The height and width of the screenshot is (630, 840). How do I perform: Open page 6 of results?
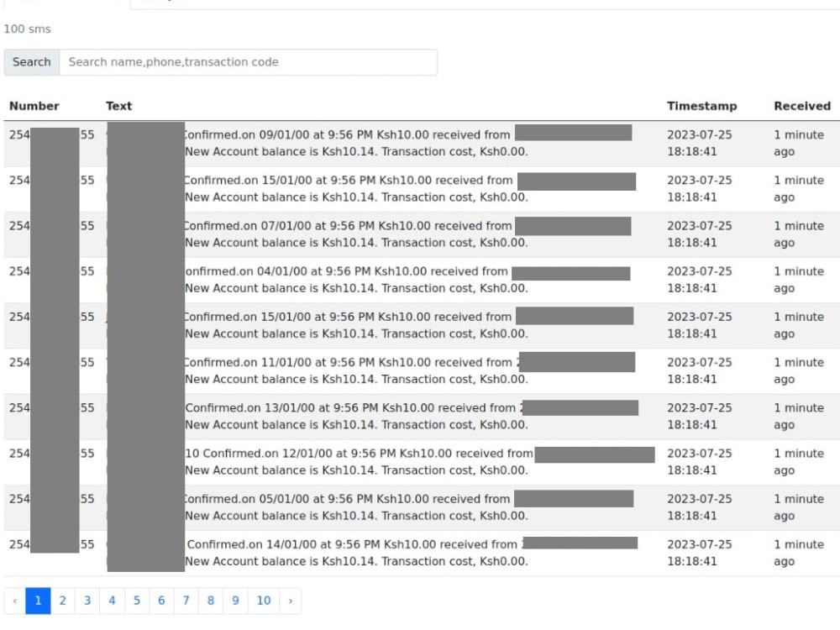[x=161, y=601]
